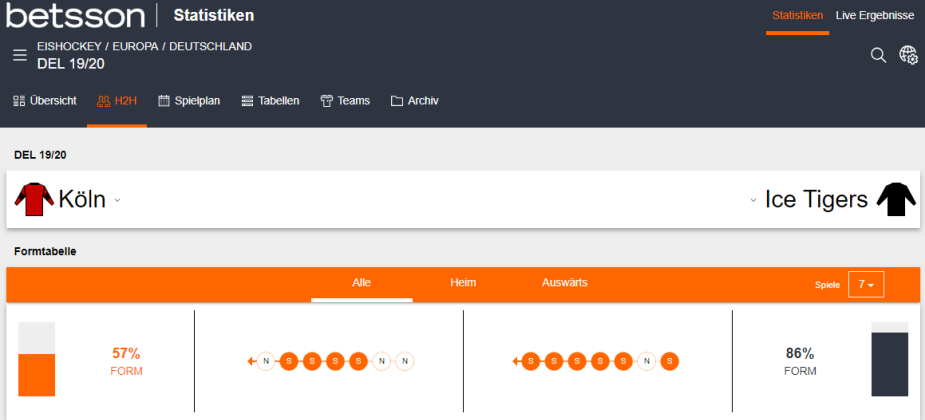Open the Teams tab
Image resolution: width=925 pixels, height=420 pixels.
(345, 101)
